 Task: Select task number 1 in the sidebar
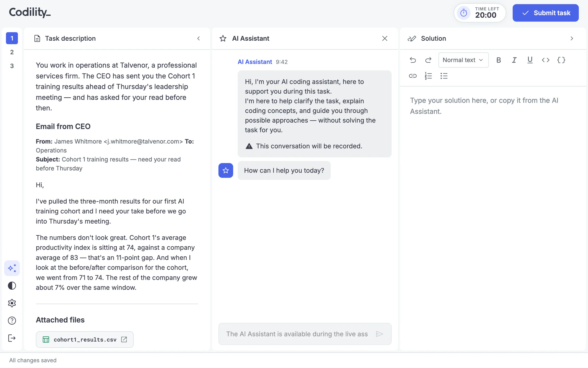(12, 38)
